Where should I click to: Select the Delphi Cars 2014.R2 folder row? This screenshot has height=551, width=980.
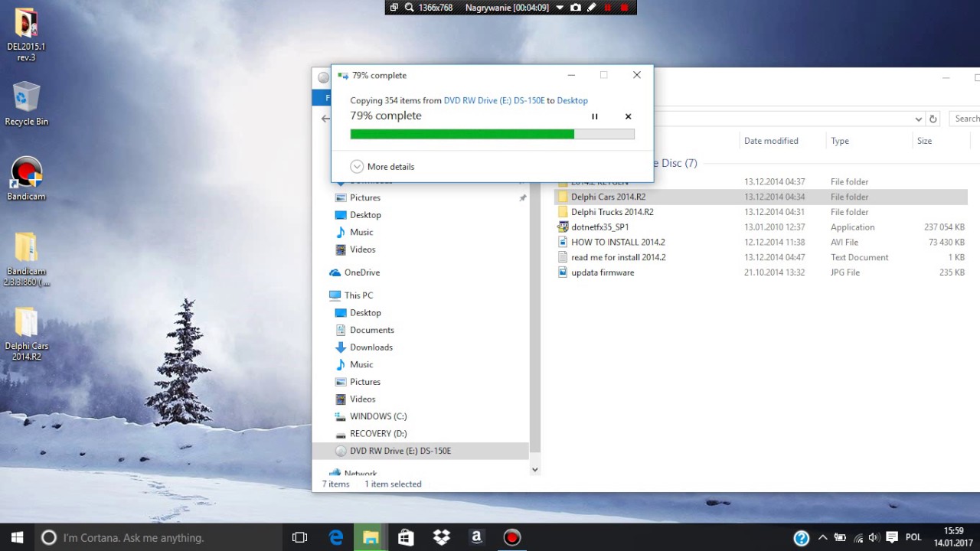tap(760, 197)
